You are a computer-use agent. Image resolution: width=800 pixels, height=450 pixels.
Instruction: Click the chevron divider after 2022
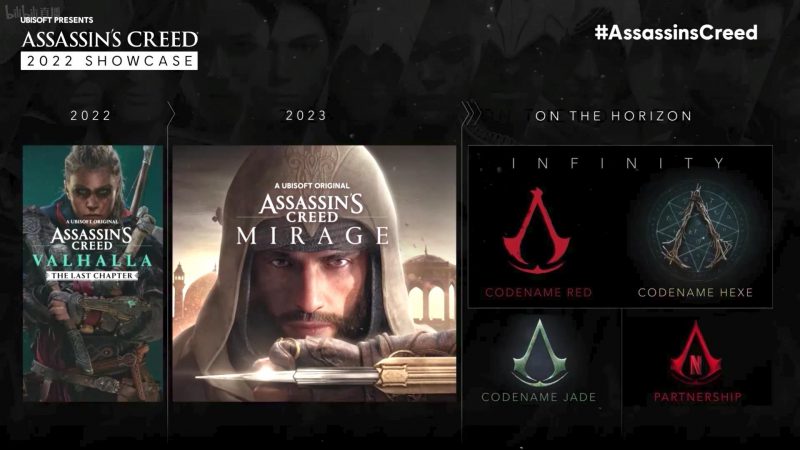tap(170, 114)
